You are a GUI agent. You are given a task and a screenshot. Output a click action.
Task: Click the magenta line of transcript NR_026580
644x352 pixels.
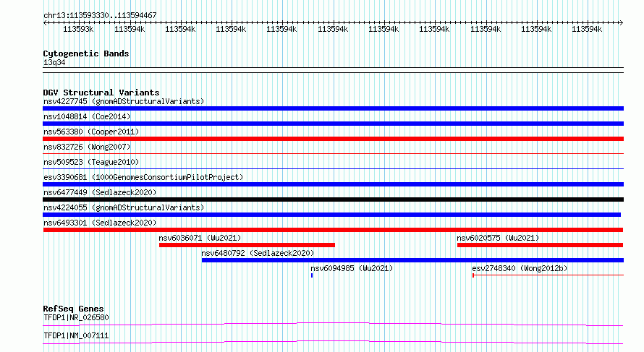(x=333, y=324)
